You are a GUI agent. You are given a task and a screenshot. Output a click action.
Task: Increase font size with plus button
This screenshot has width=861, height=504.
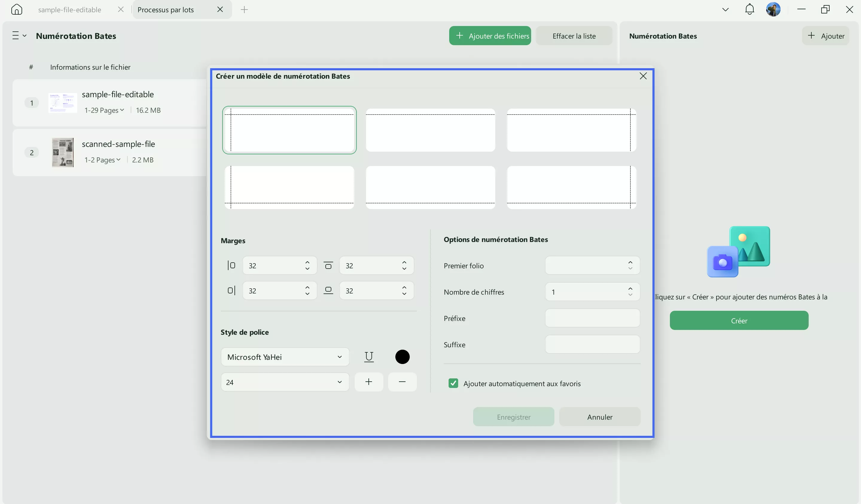369,382
